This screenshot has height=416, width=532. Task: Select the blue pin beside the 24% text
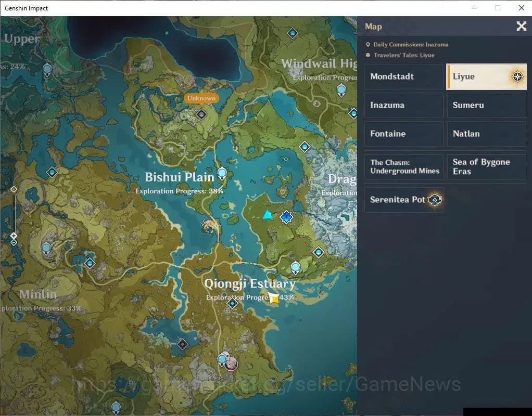[47, 70]
